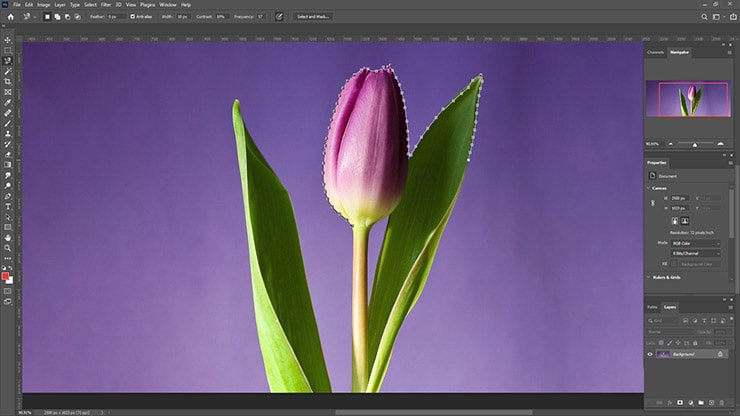Toggle the Anti-alias checkbox
Viewport: 740px width, 416px height.
[x=133, y=16]
